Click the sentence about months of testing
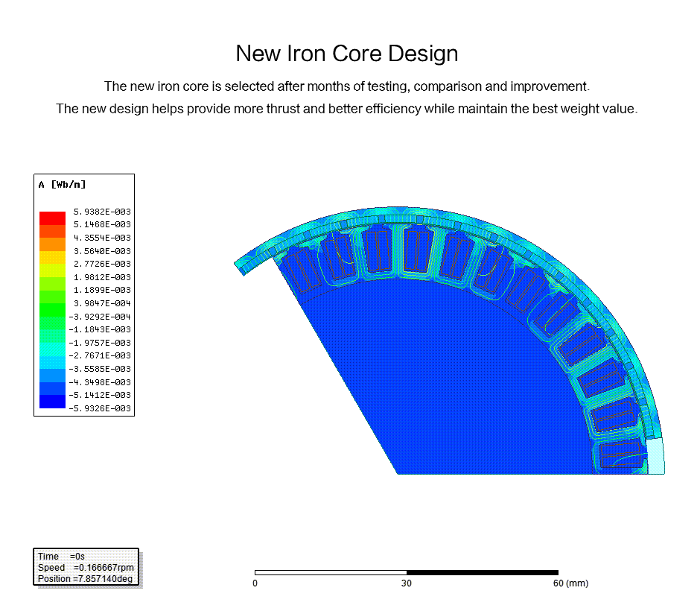 (x=346, y=86)
